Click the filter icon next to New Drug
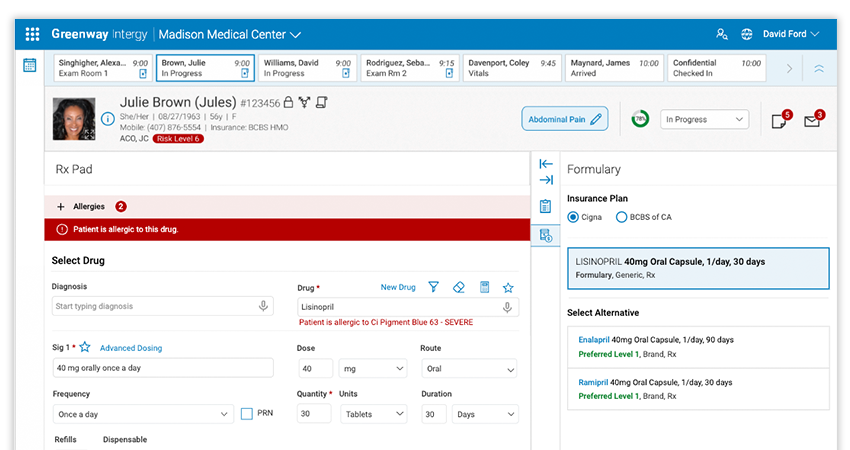Image resolution: width=850 pixels, height=450 pixels. click(x=433, y=287)
